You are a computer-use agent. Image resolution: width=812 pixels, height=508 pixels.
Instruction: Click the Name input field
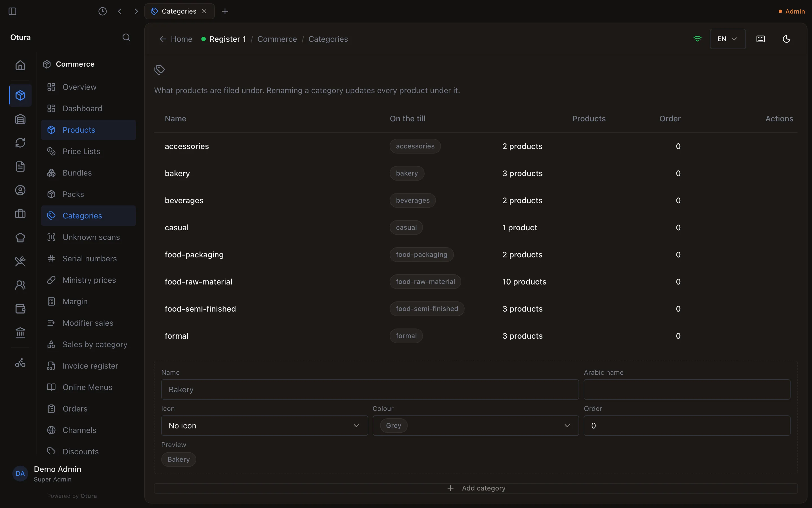click(x=370, y=389)
